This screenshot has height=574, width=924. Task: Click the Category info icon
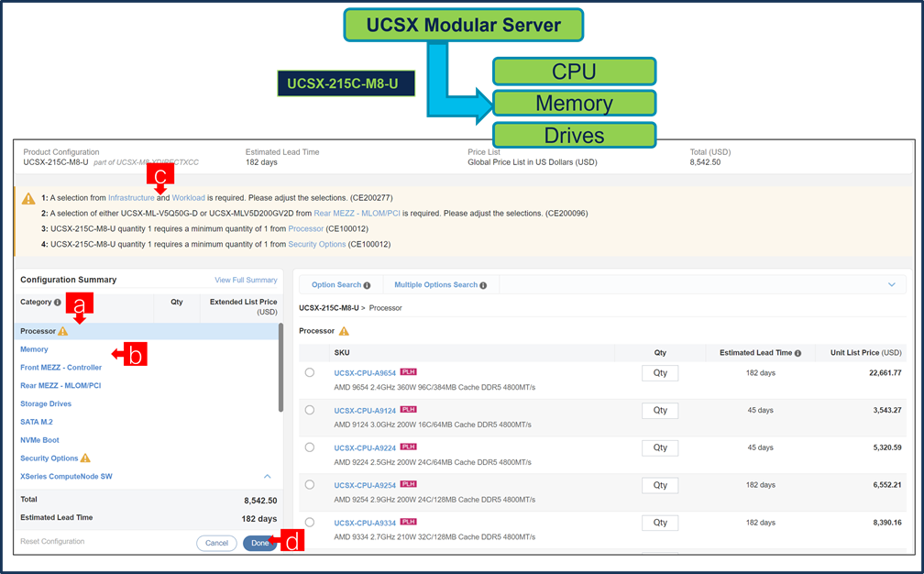[x=57, y=303]
